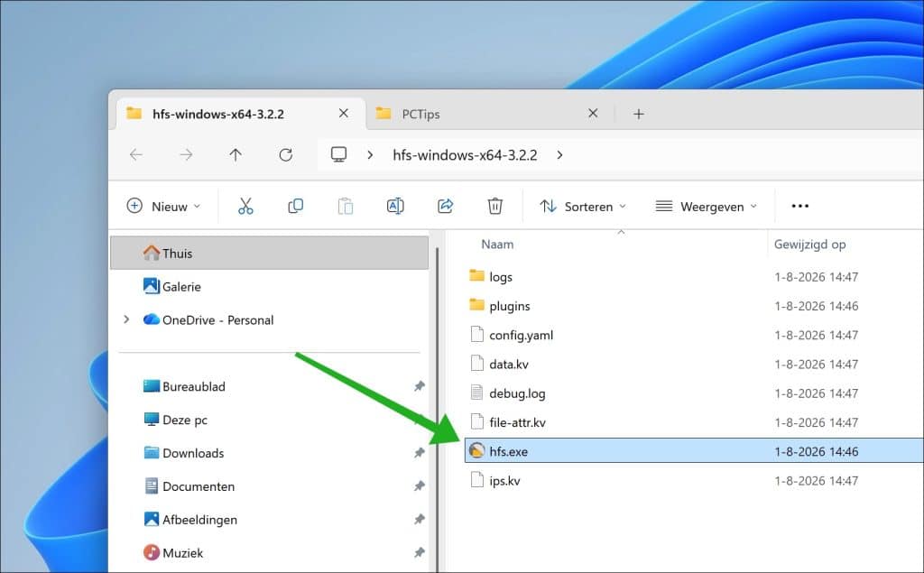Close the hfs-windows-x64-3.2.2 tab
924x573 pixels.
(344, 113)
